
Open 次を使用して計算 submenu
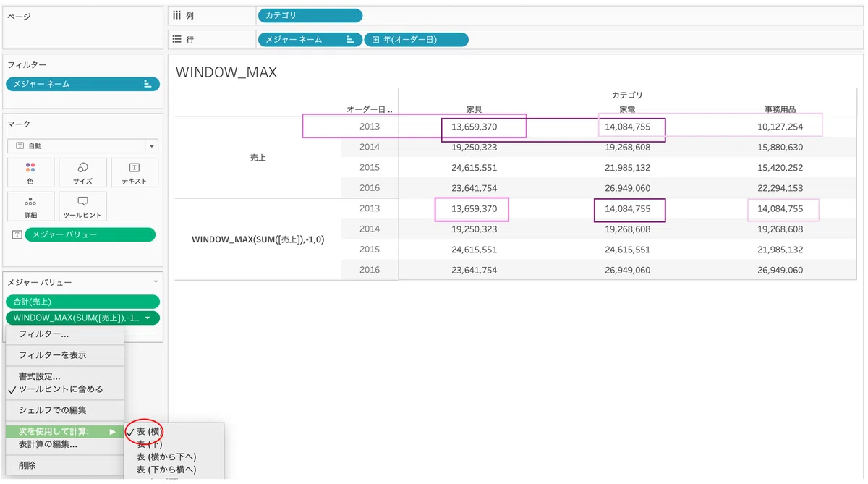65,431
